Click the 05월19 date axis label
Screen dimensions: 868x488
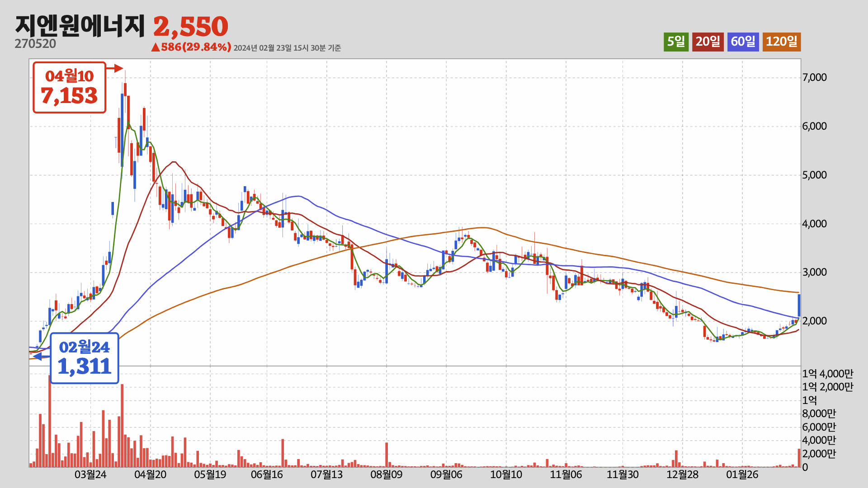coord(210,475)
